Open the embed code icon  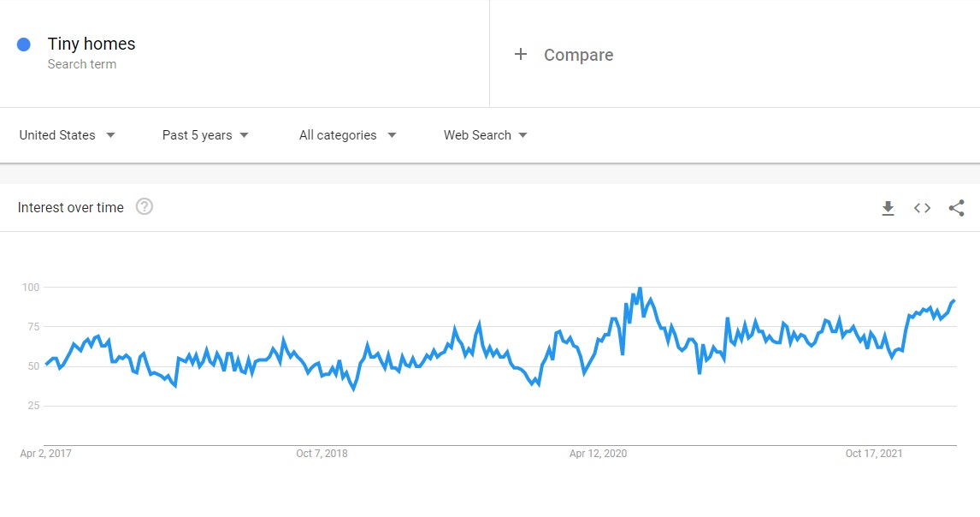coord(922,208)
